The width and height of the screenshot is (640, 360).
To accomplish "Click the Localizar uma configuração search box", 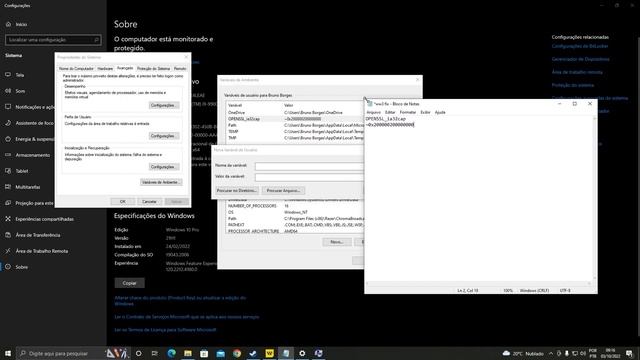I will tap(53, 40).
